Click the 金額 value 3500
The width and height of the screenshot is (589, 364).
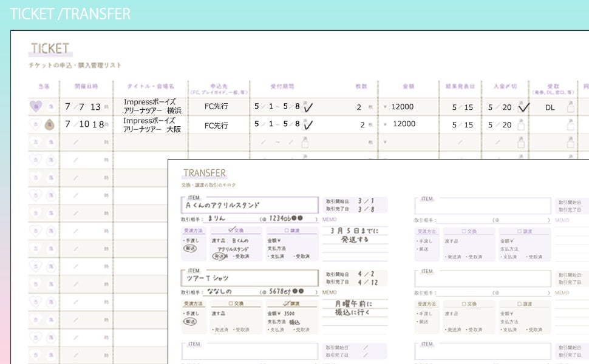[289, 313]
